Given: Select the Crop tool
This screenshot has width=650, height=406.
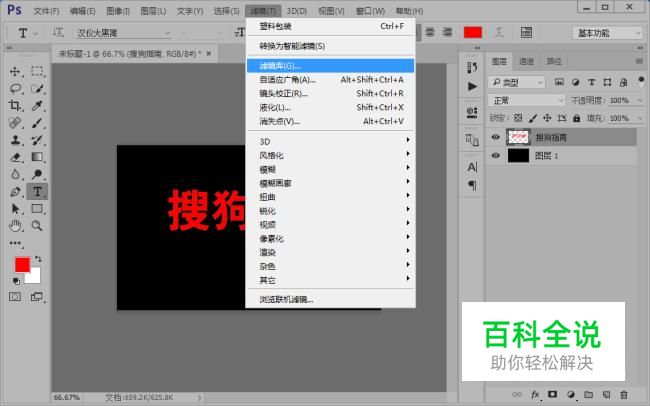Looking at the screenshot, I should [x=15, y=105].
